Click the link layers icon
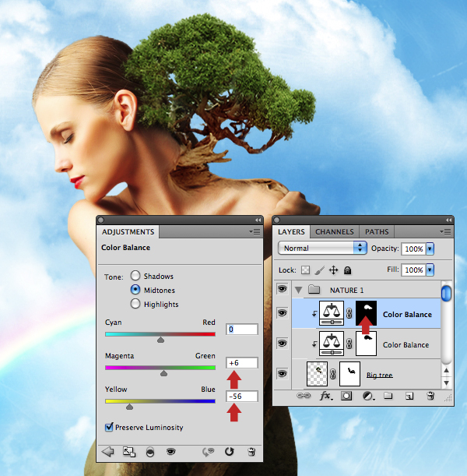467x476 pixels. tap(304, 396)
